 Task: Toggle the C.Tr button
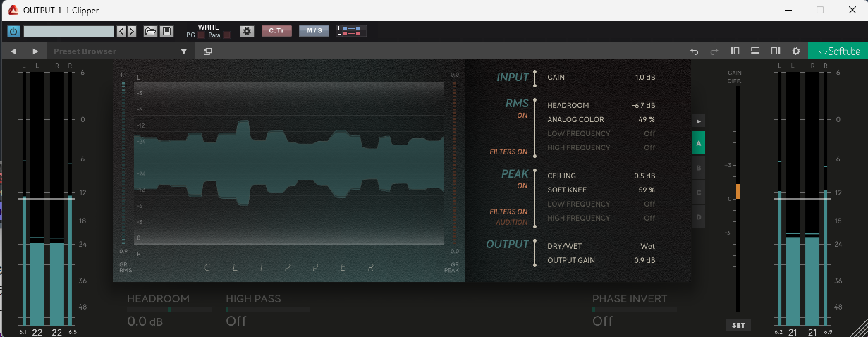point(276,31)
